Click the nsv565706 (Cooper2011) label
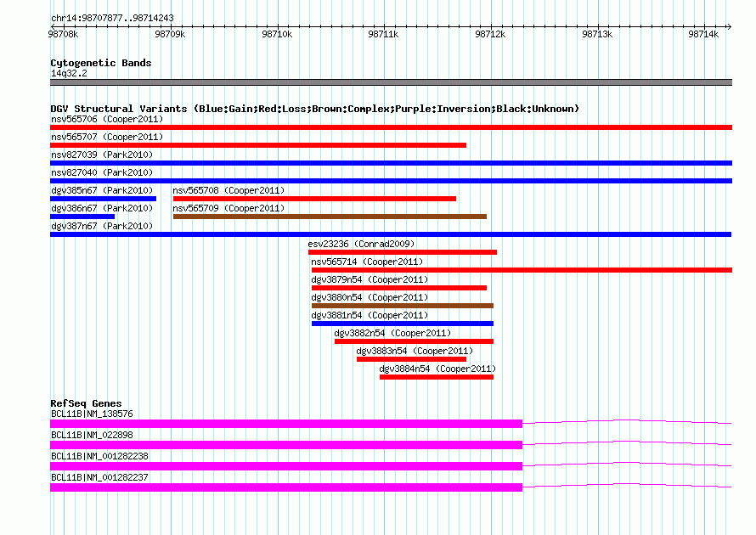Viewport: 756px width, 535px height. 107,119
